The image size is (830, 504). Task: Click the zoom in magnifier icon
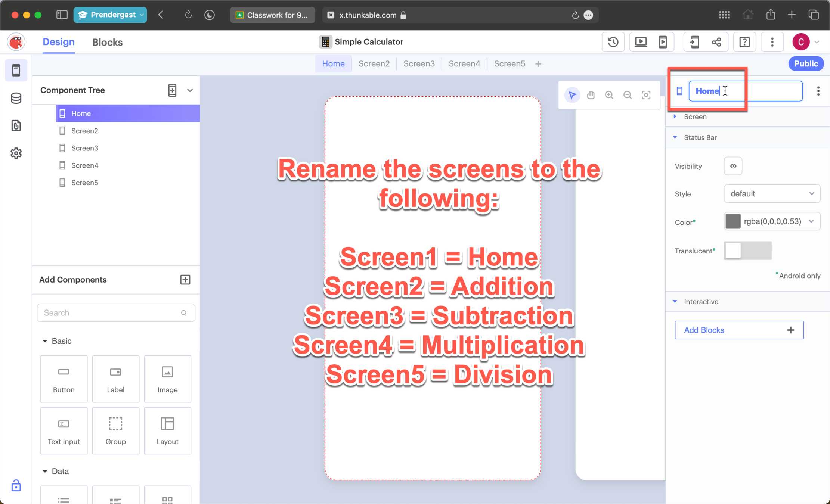tap(609, 95)
